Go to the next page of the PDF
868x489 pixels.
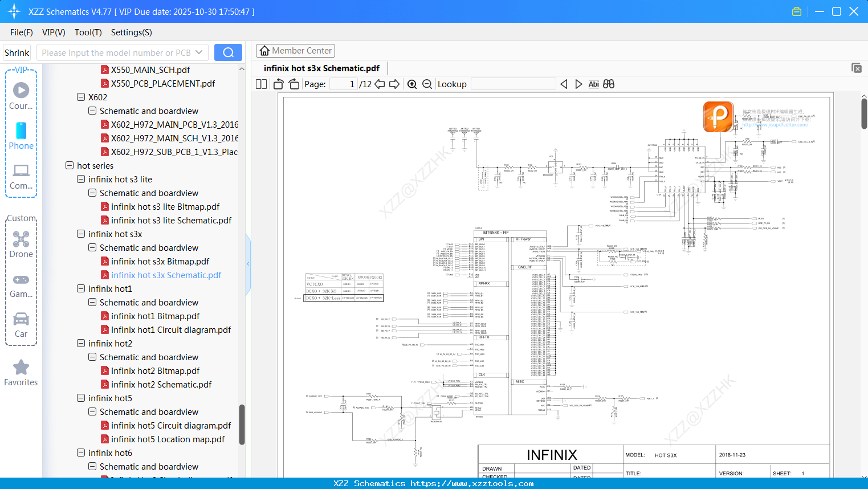(394, 84)
